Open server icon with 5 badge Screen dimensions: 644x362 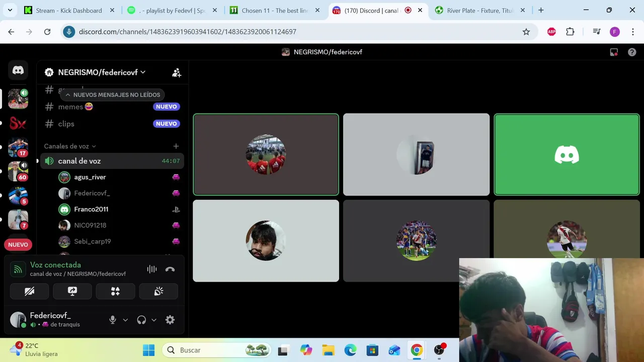point(18,196)
